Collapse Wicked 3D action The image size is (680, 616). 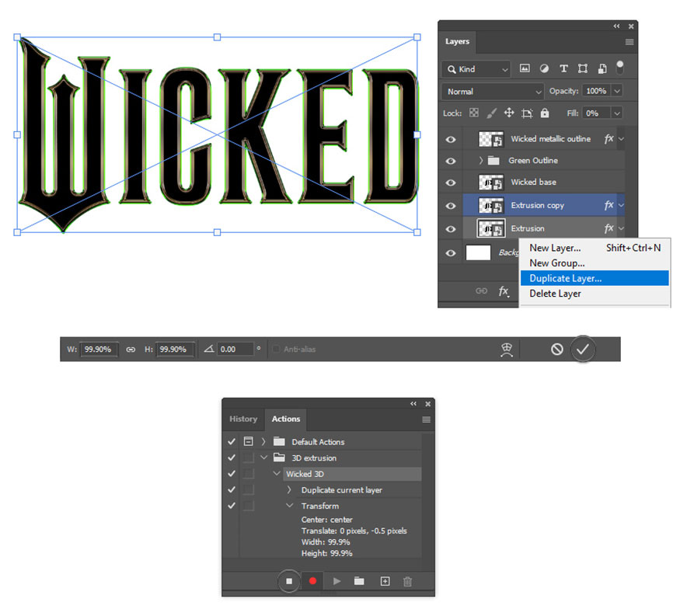click(277, 474)
